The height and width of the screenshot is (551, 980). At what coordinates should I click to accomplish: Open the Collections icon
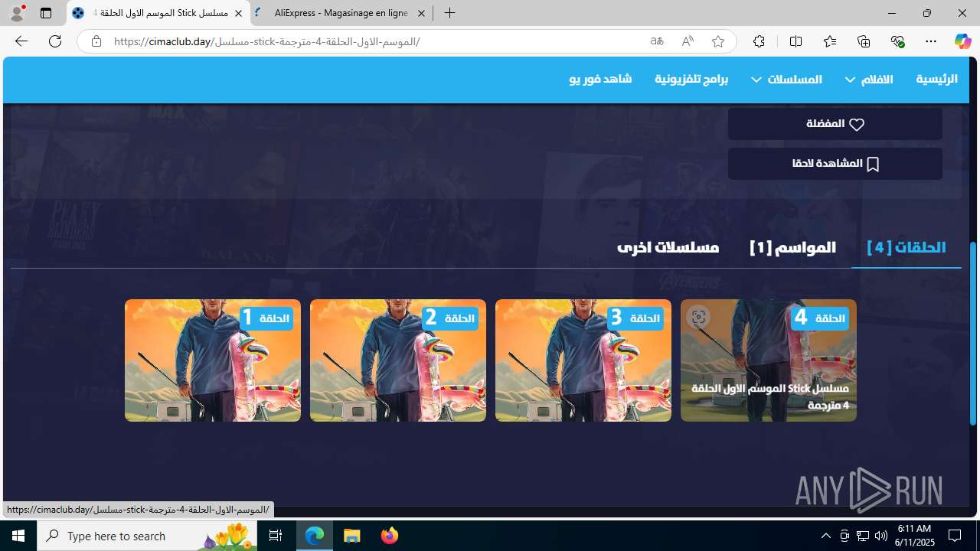click(864, 41)
